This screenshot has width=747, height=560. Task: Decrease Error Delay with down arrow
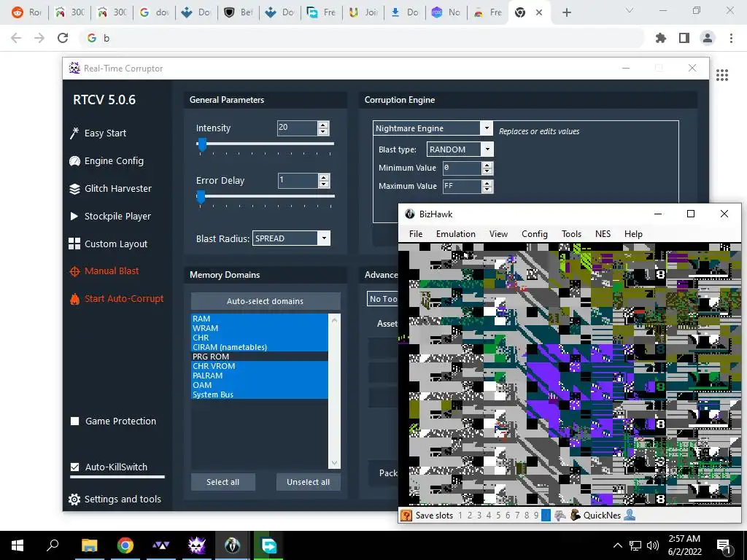pyautogui.click(x=324, y=184)
